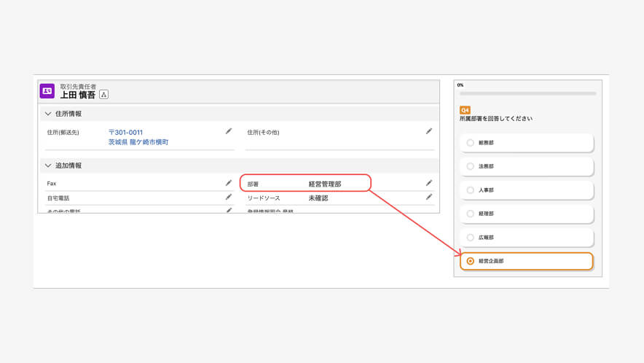
Task: Edit the 部署 field with pencil icon
Action: click(x=429, y=183)
